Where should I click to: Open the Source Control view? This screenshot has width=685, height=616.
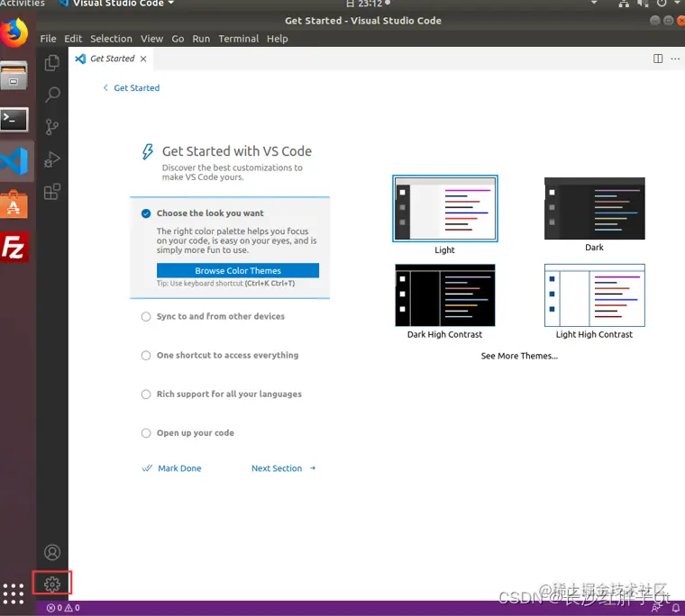(x=52, y=127)
